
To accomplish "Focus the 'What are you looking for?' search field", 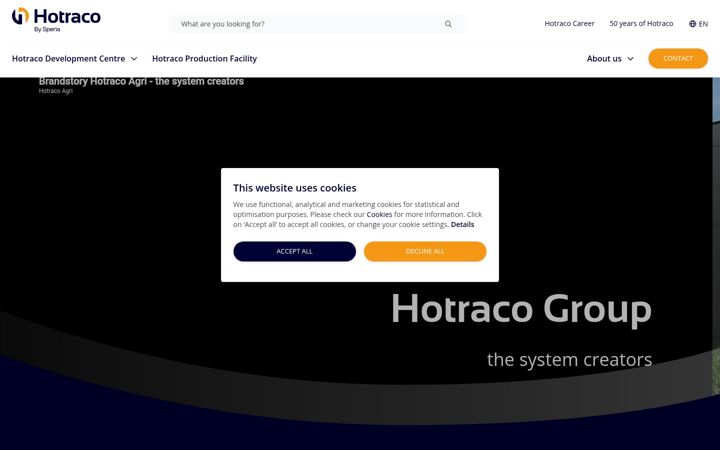I will pos(318,24).
